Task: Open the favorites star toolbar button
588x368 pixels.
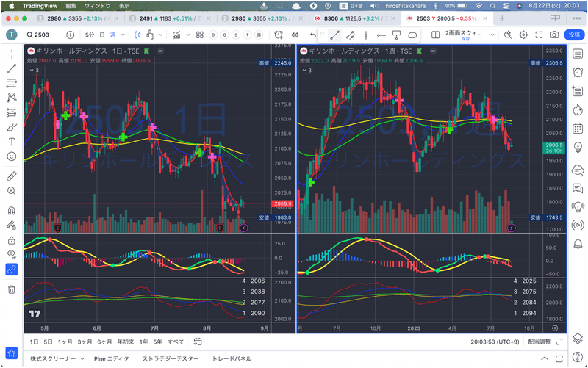Action: click(12, 353)
